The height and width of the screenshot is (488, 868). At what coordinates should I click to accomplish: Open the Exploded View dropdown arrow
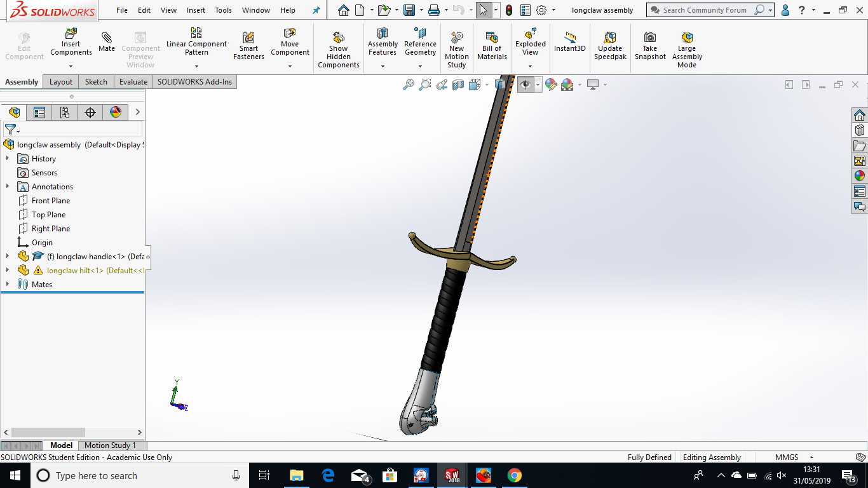coord(531,66)
